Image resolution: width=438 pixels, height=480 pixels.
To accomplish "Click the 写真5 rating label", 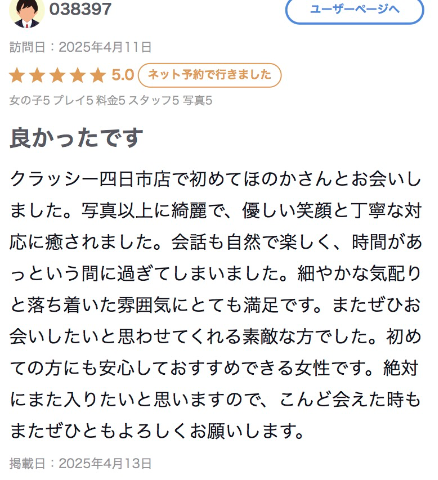I will click(197, 100).
